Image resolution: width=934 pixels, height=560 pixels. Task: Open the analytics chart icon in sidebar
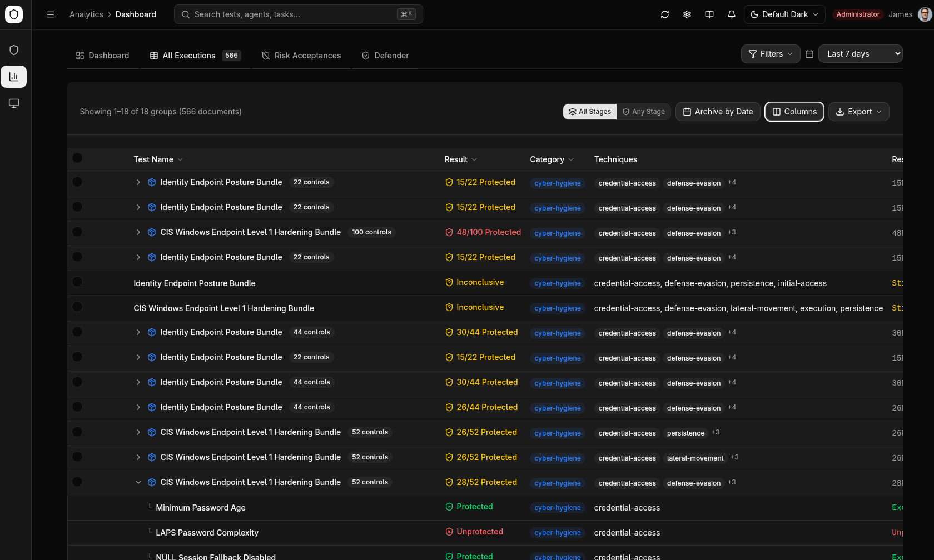click(14, 77)
